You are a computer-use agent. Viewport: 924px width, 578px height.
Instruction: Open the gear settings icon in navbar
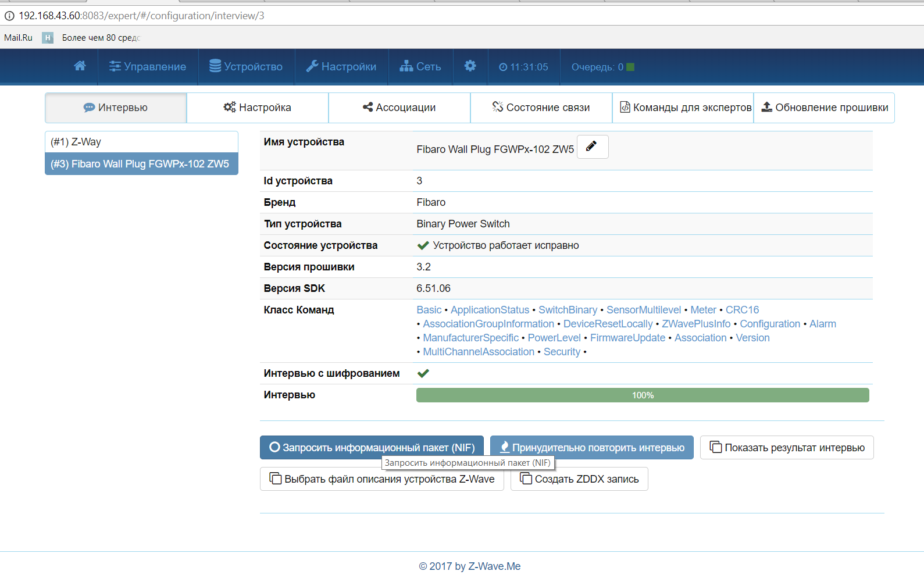tap(470, 66)
